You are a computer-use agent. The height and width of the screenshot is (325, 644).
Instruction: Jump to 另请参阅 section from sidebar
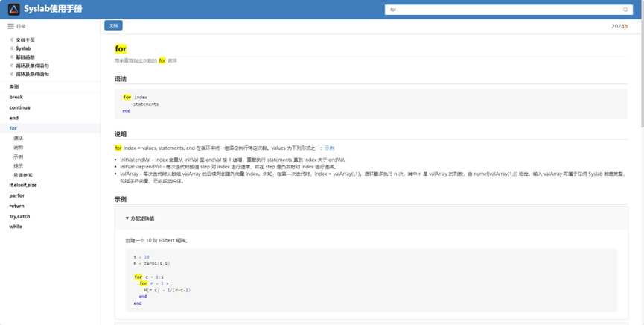[23, 175]
